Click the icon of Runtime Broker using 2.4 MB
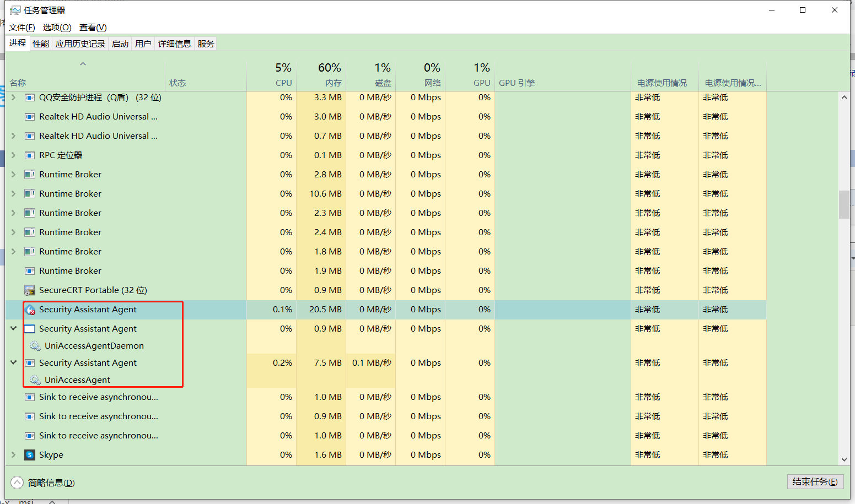855x504 pixels. (x=30, y=232)
